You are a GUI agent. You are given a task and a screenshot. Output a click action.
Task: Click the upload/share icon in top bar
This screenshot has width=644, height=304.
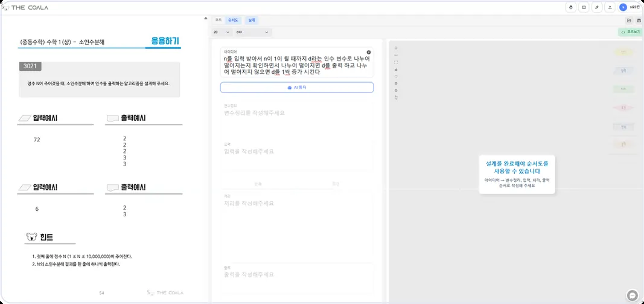(x=610, y=7)
